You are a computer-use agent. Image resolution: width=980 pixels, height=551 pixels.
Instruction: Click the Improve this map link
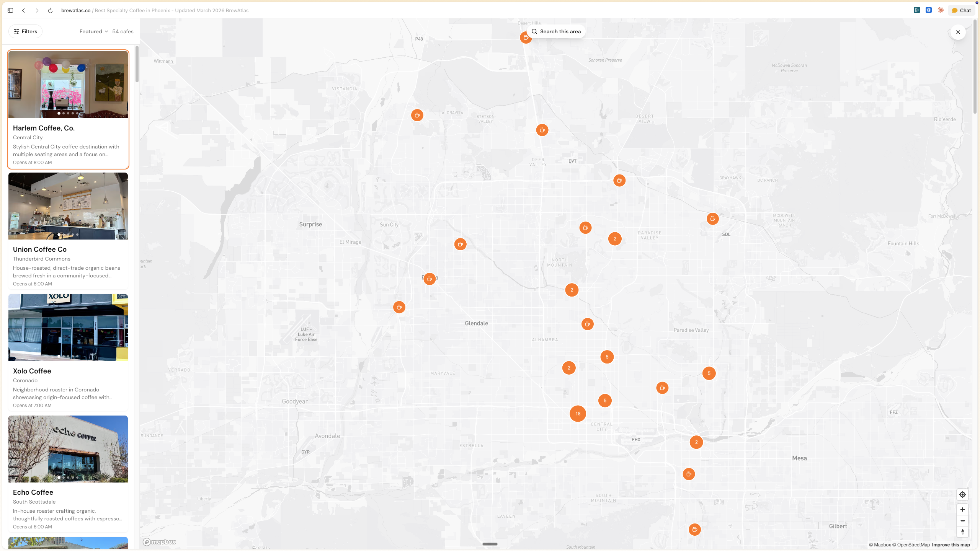click(x=951, y=545)
